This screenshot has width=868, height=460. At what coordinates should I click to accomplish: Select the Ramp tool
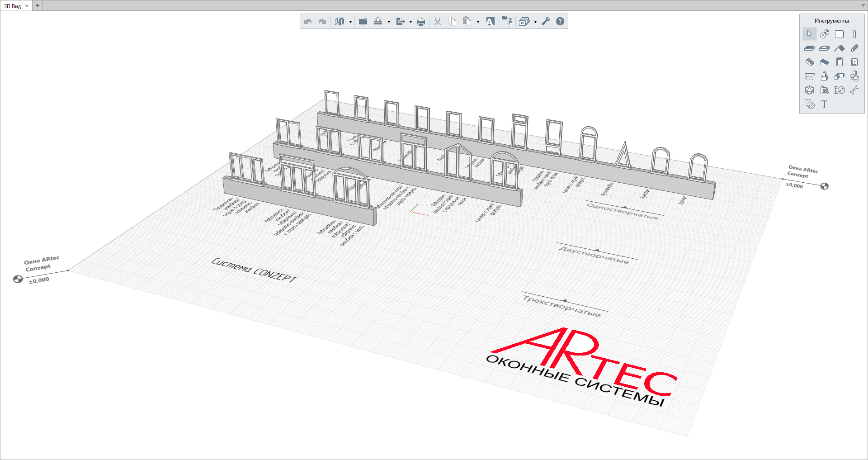[825, 62]
